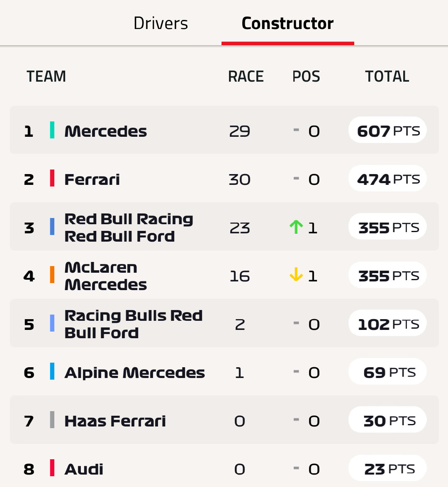Click the dash position icon for Audi
The image size is (448, 487).
(x=296, y=468)
